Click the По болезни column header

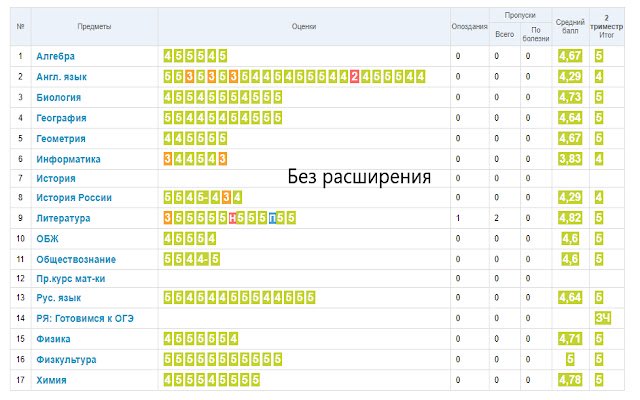[x=536, y=34]
